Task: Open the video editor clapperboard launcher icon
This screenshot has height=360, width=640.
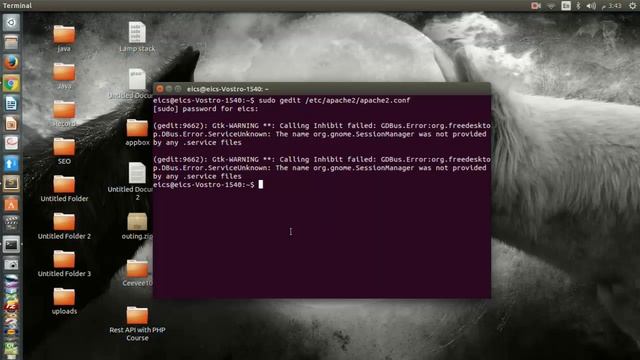Action: click(11, 224)
